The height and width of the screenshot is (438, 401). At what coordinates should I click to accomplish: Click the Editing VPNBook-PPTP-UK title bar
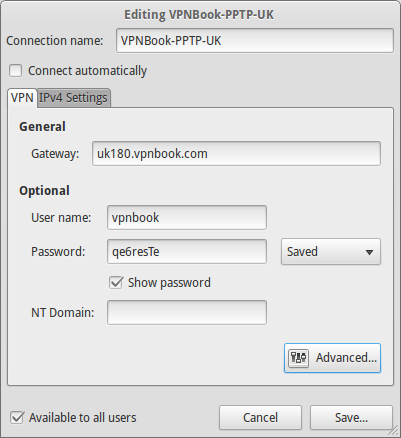(x=199, y=15)
